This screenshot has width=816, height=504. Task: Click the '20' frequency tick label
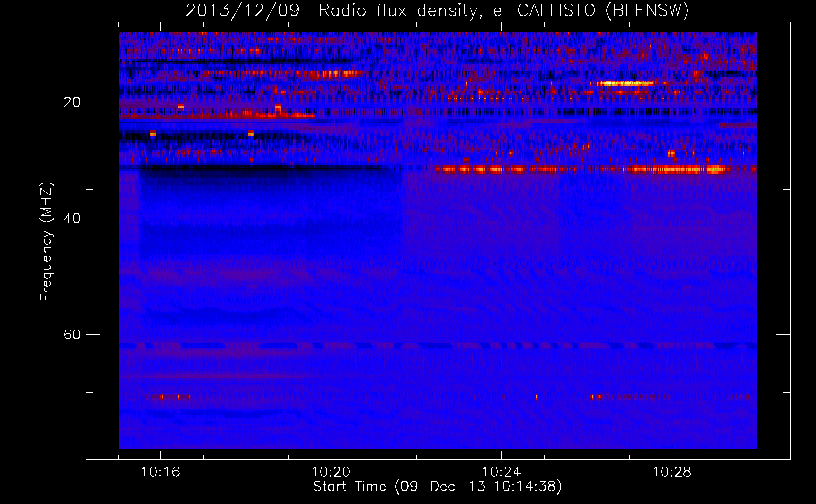[72, 102]
